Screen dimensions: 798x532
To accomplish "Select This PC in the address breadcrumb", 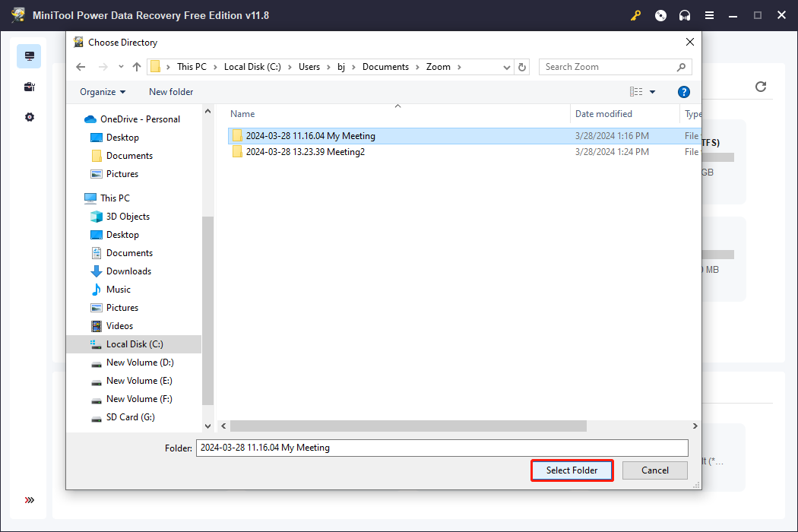I will tap(192, 67).
